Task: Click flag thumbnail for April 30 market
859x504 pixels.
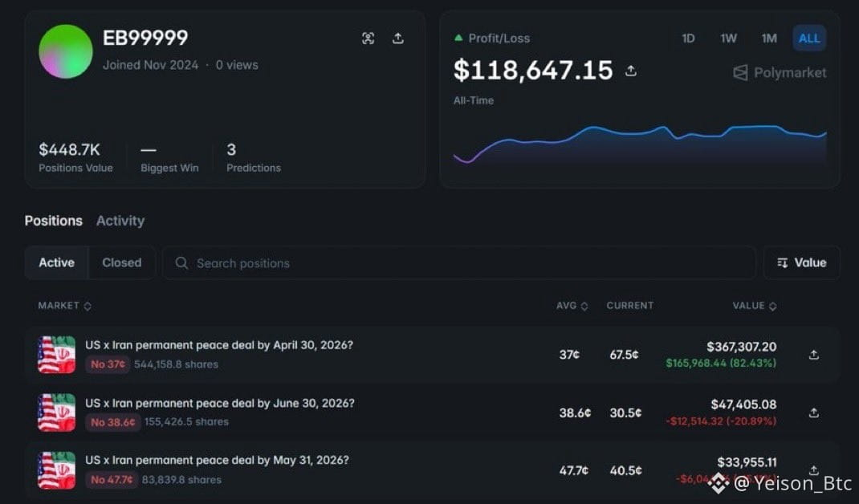Action: tap(56, 355)
